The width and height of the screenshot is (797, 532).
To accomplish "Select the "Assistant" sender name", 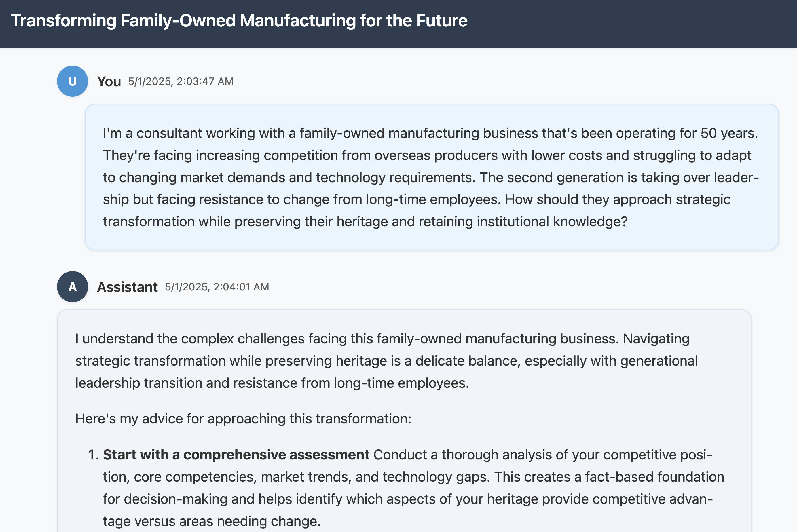I will pyautogui.click(x=127, y=287).
